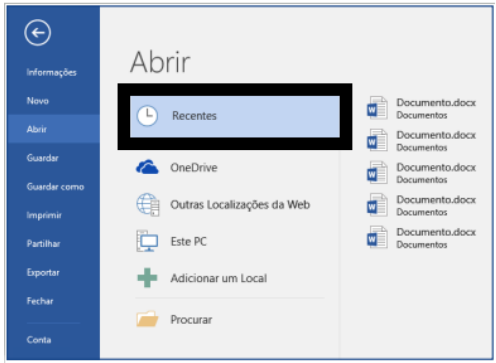Click the back arrow circle icon
The image size is (496, 363).
point(37,32)
